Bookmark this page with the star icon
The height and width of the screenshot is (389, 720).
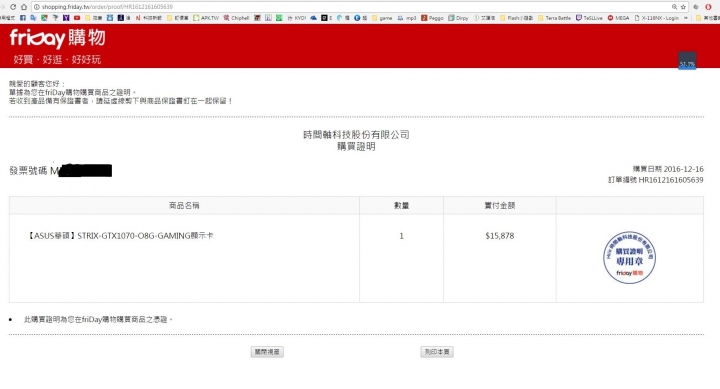[683, 7]
